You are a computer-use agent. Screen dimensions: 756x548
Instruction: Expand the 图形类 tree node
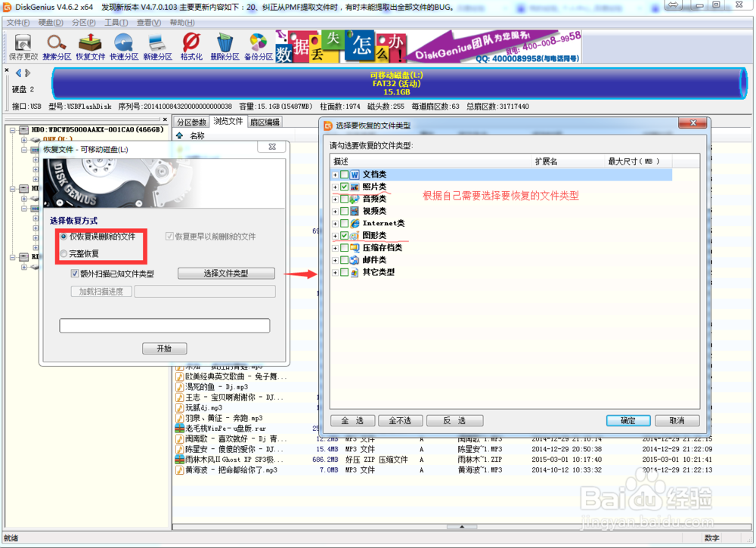[335, 236]
